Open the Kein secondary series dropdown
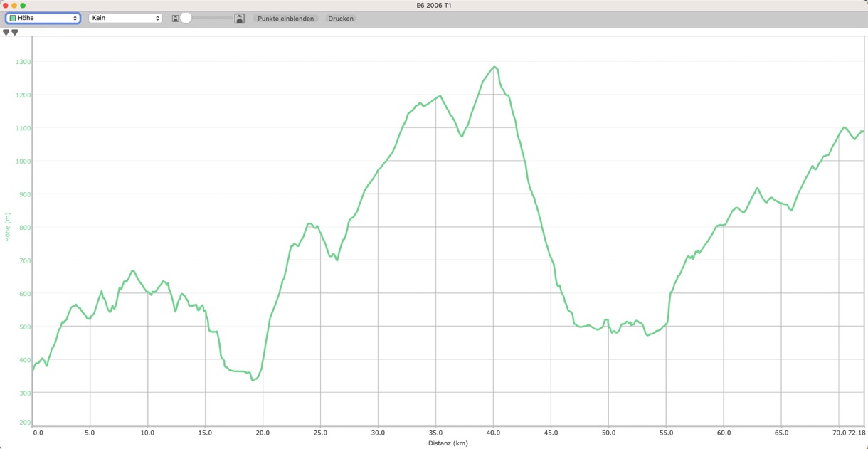The width and height of the screenshot is (868, 449). [x=125, y=19]
